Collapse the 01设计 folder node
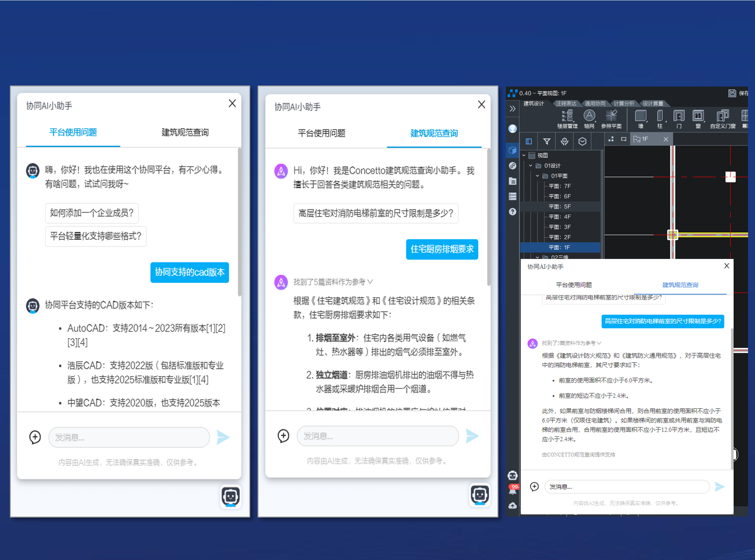 coord(531,166)
